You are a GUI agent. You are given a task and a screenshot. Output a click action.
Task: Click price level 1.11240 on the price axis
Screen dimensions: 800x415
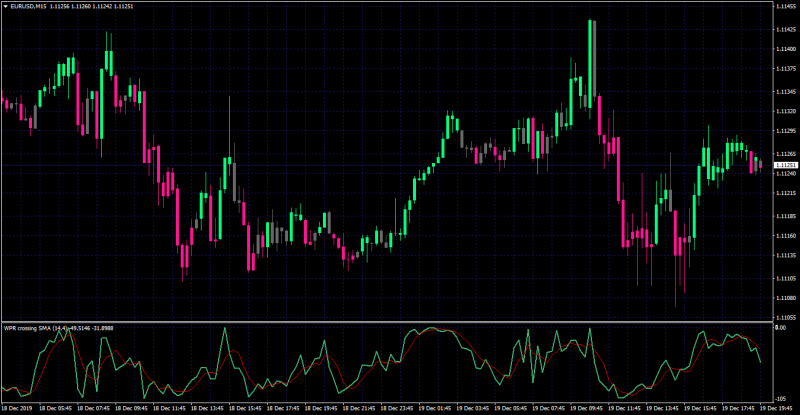786,174
